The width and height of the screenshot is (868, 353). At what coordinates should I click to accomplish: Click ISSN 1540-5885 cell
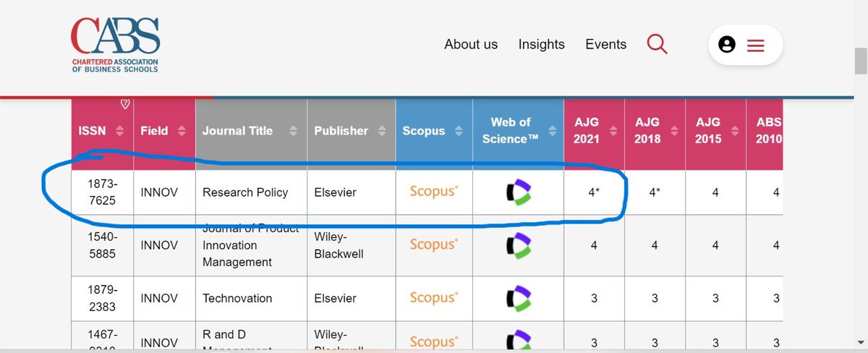[102, 245]
